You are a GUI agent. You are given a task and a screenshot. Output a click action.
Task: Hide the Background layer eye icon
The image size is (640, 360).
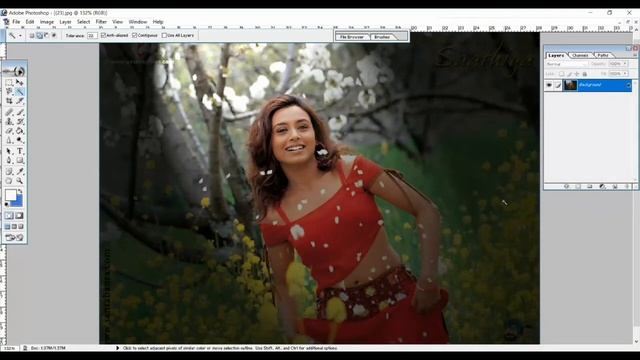click(549, 85)
